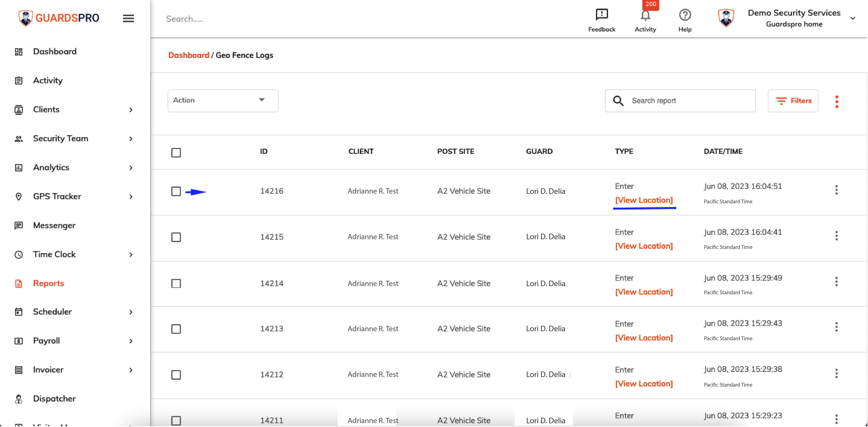The height and width of the screenshot is (427, 868).
Task: Click the Reports sidebar icon
Action: point(19,284)
